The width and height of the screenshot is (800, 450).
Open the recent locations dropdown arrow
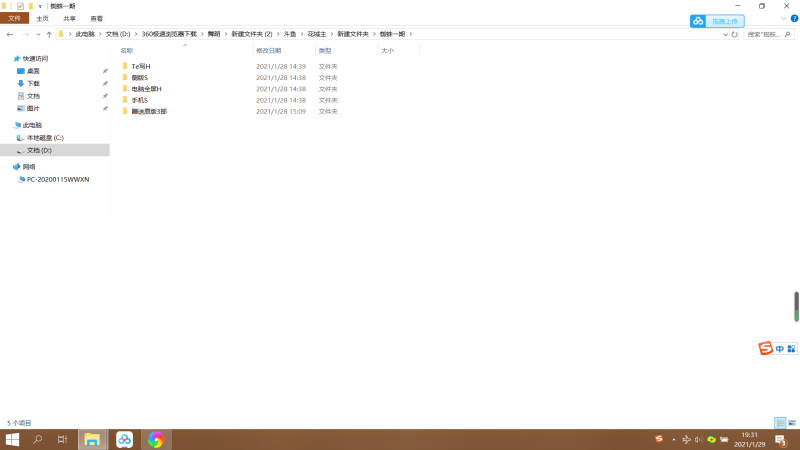[38, 34]
